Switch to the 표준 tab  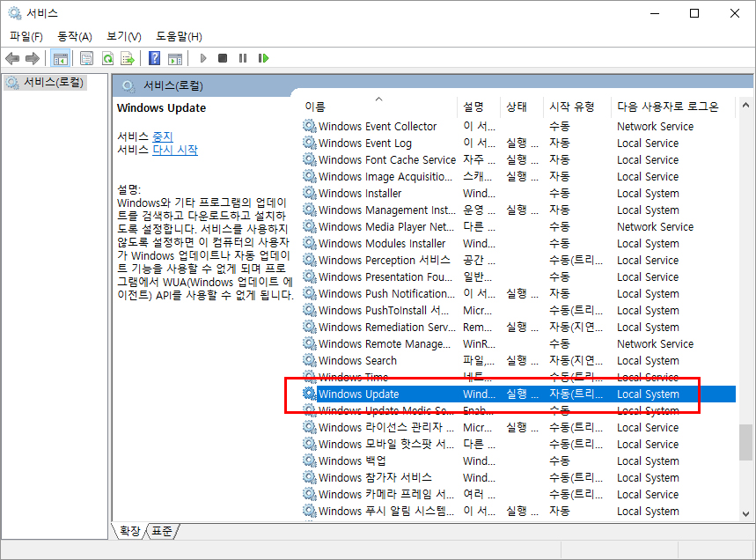(x=162, y=531)
